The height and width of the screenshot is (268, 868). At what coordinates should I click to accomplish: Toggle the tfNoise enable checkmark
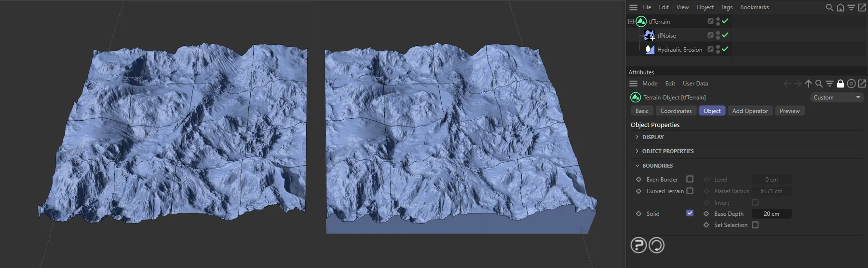(x=725, y=35)
